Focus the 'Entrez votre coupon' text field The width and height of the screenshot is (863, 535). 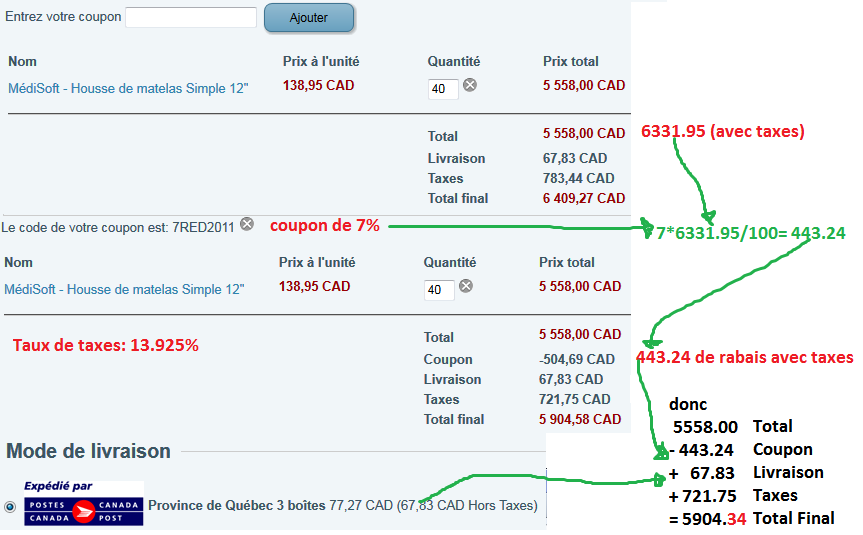(191, 18)
